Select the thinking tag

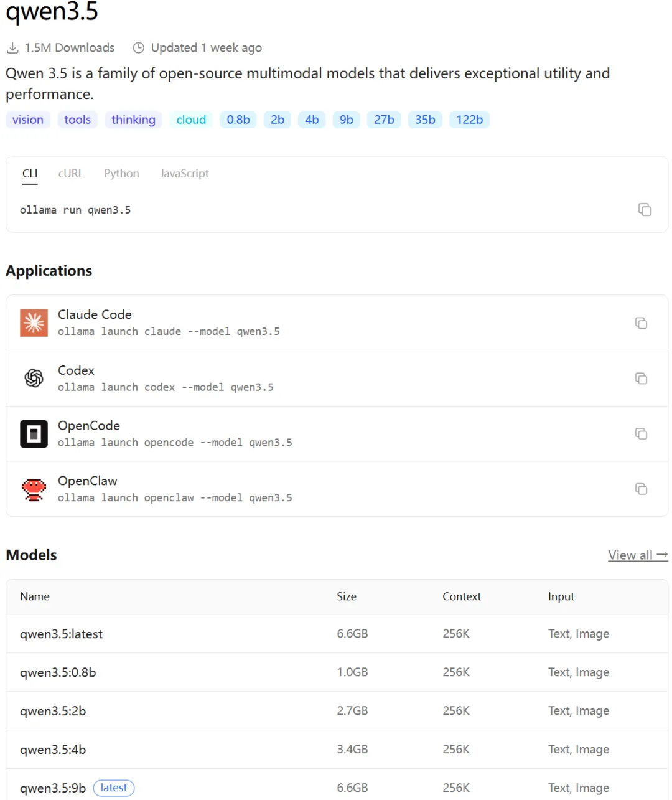pos(133,120)
